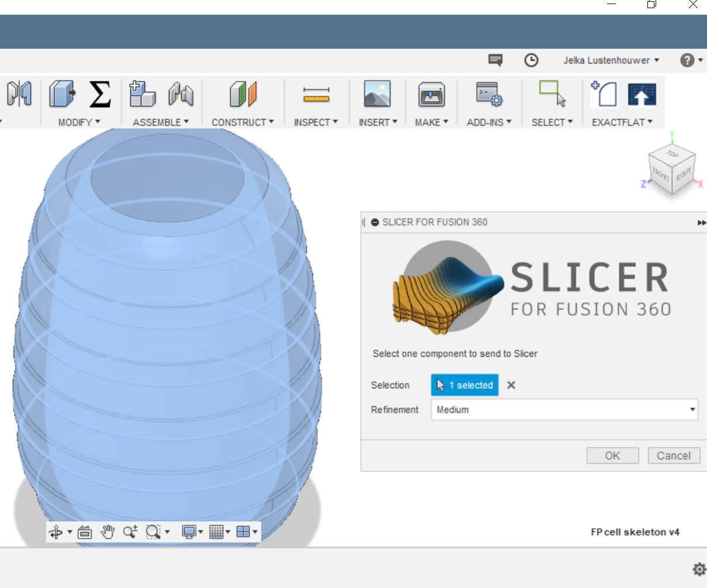Click the ViewCube FRONT face
Screen dimensions: 707x588
click(x=660, y=175)
